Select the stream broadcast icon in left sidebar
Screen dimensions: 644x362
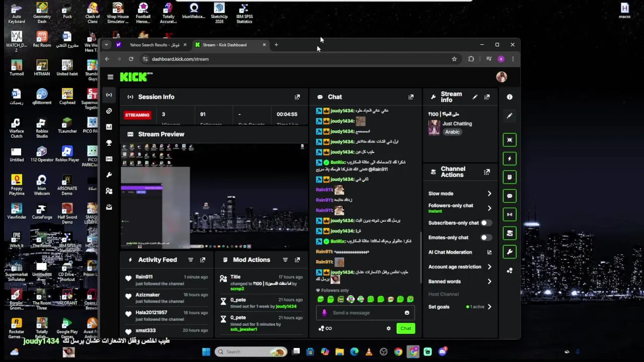click(x=109, y=95)
